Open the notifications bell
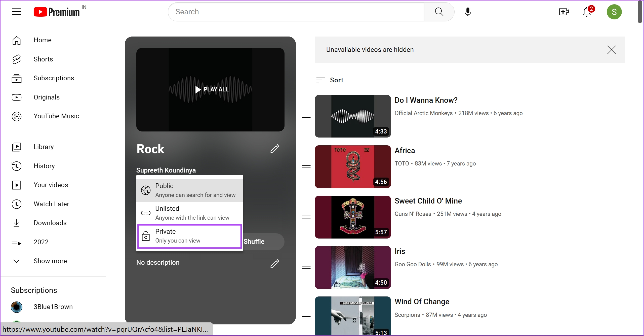 (587, 12)
